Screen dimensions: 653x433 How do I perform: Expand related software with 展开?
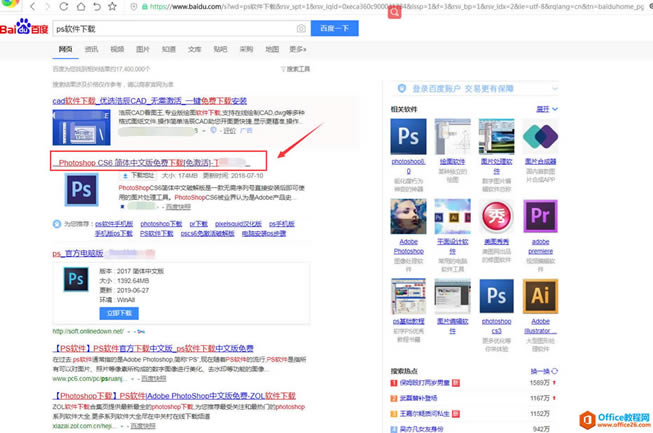click(547, 109)
